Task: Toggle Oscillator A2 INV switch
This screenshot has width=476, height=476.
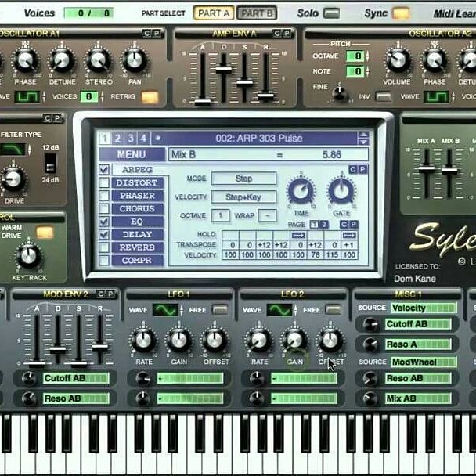Action: 384,97
